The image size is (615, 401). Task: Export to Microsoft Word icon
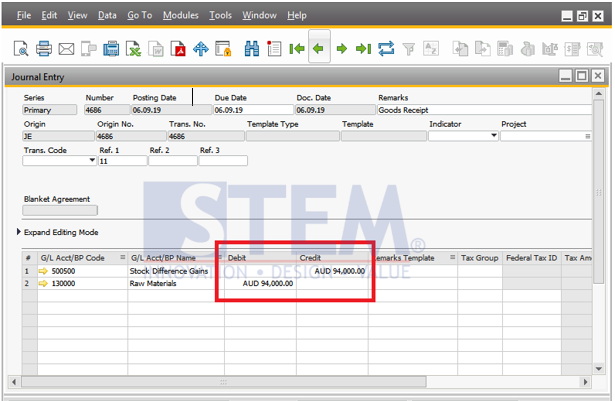tap(156, 49)
